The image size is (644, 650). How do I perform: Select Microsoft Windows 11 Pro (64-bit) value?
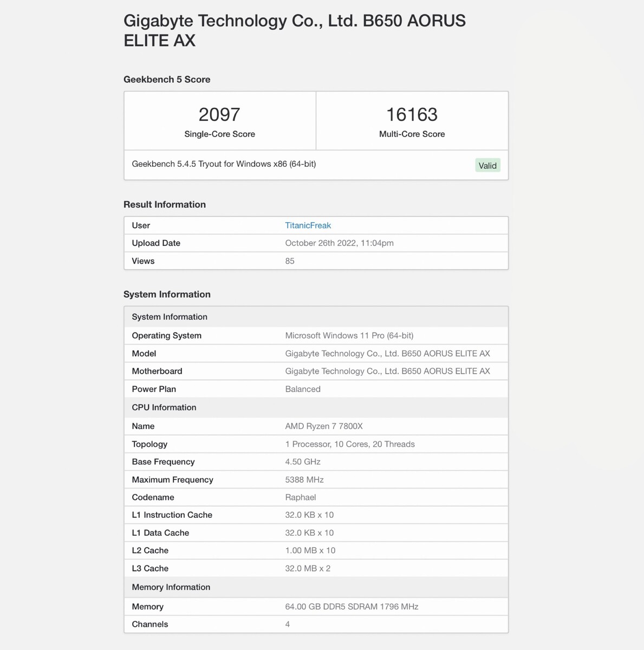[349, 336]
